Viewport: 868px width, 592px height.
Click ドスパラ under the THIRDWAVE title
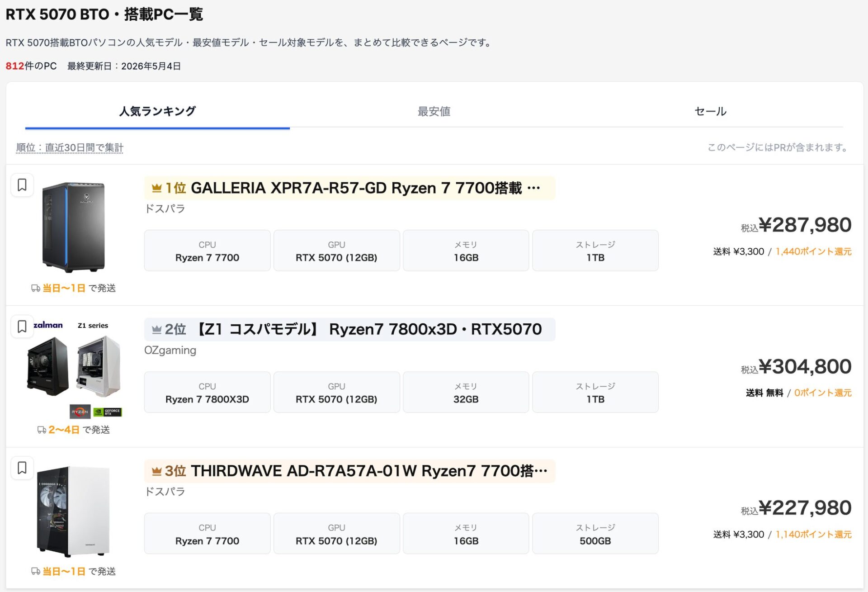(x=165, y=492)
